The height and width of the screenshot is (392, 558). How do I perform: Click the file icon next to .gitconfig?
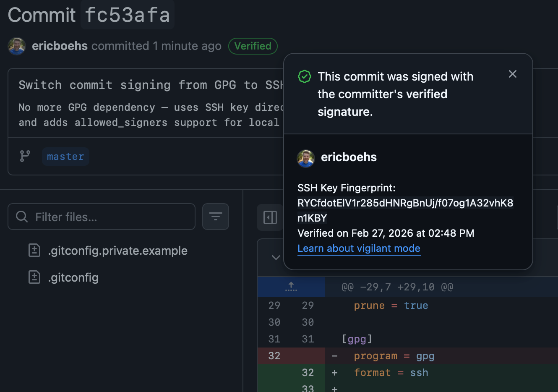[34, 277]
